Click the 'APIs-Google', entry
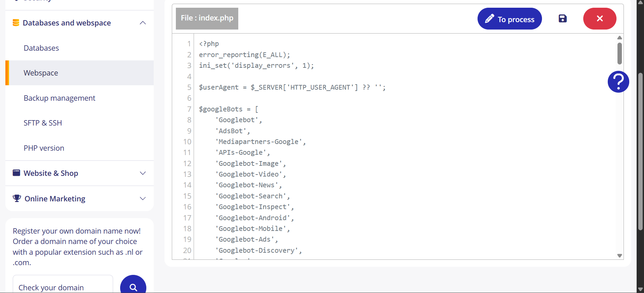The height and width of the screenshot is (293, 644). click(243, 152)
